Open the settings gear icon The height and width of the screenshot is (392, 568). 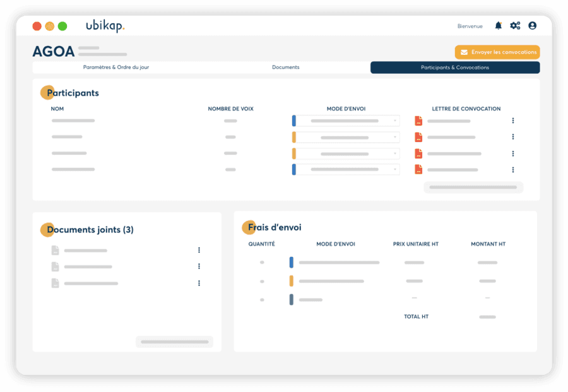coord(515,25)
